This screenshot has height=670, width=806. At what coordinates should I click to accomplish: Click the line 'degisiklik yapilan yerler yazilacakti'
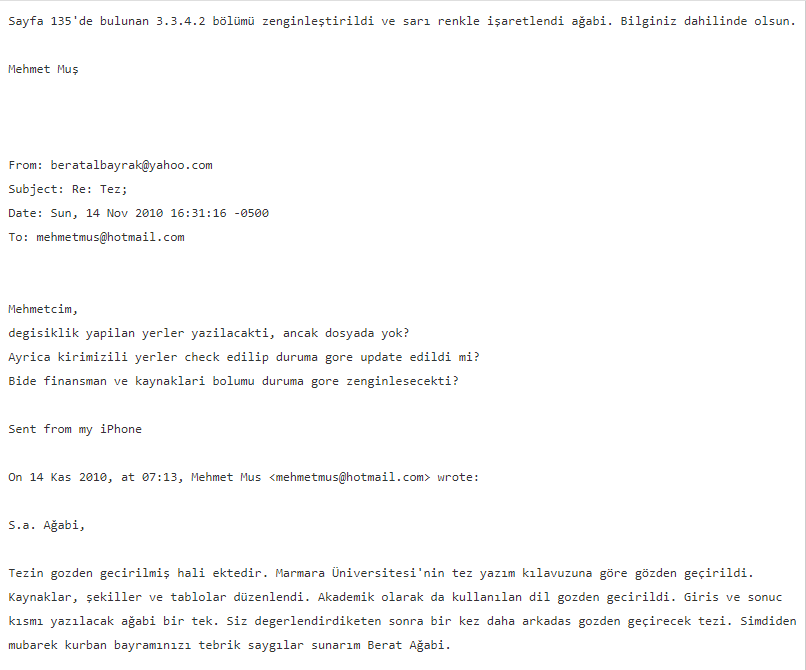[209, 333]
